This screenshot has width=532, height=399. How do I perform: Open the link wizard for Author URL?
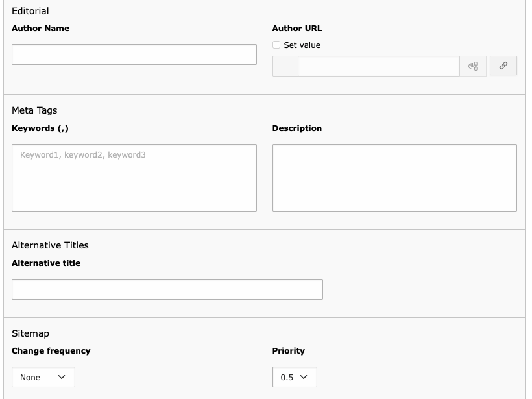click(503, 66)
